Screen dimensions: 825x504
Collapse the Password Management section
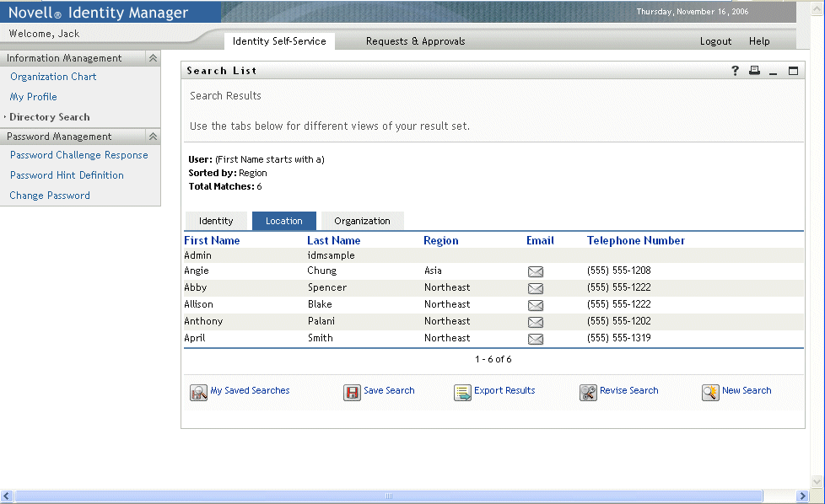pos(153,137)
